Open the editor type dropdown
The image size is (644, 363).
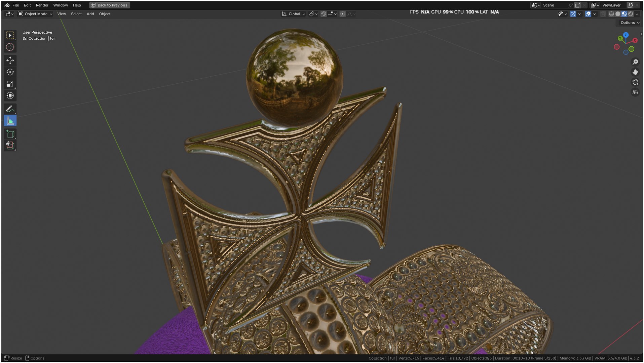click(9, 14)
